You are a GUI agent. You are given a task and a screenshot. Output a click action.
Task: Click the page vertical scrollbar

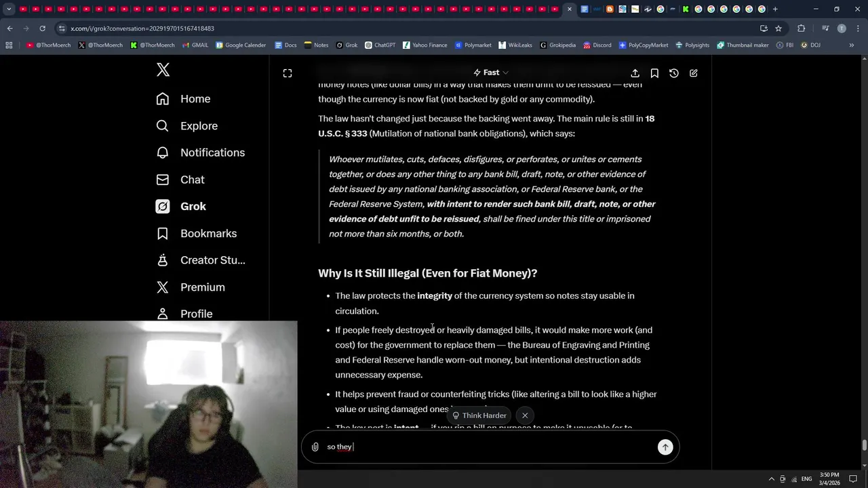click(x=864, y=445)
